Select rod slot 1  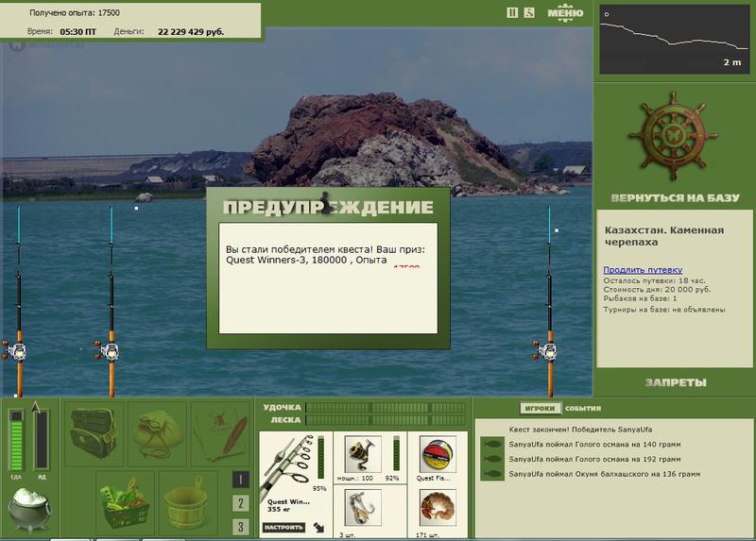241,480
